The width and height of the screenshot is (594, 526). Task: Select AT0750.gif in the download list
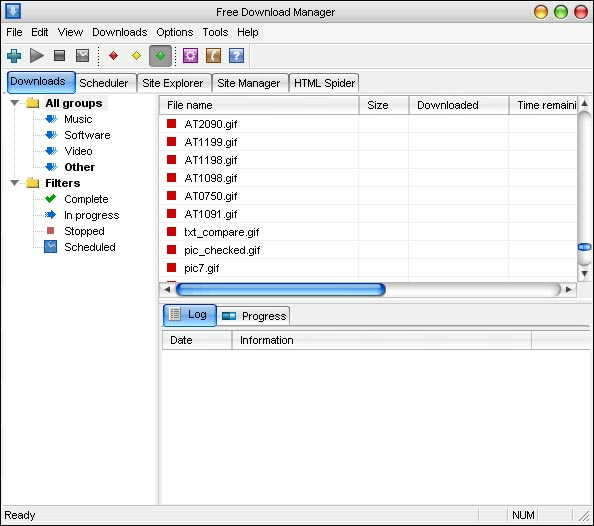click(211, 196)
